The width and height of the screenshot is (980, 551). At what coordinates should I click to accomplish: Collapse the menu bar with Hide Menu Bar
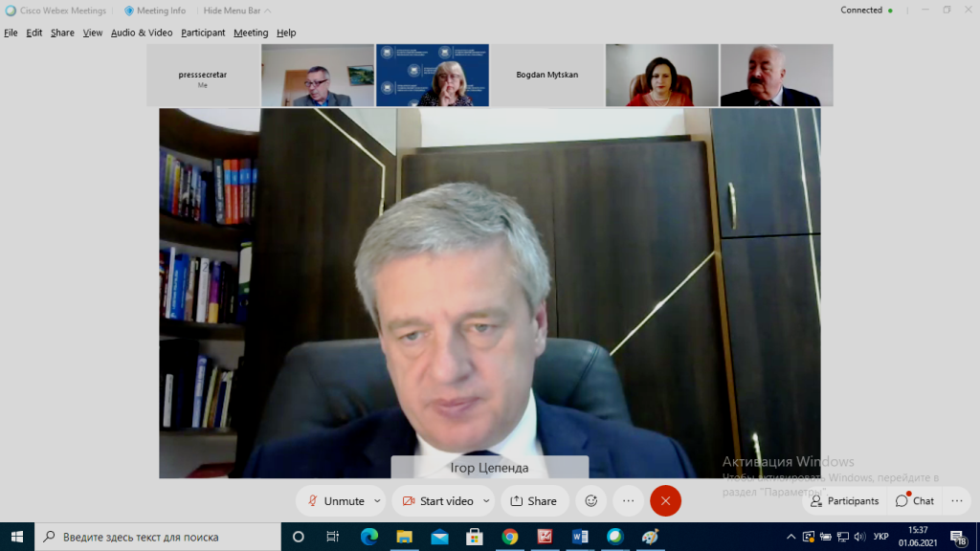click(236, 11)
